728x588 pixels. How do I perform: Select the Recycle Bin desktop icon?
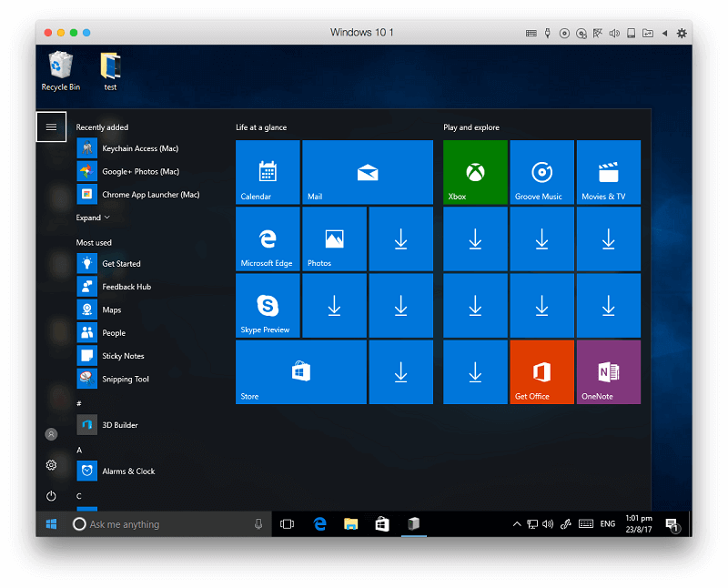tap(61, 72)
